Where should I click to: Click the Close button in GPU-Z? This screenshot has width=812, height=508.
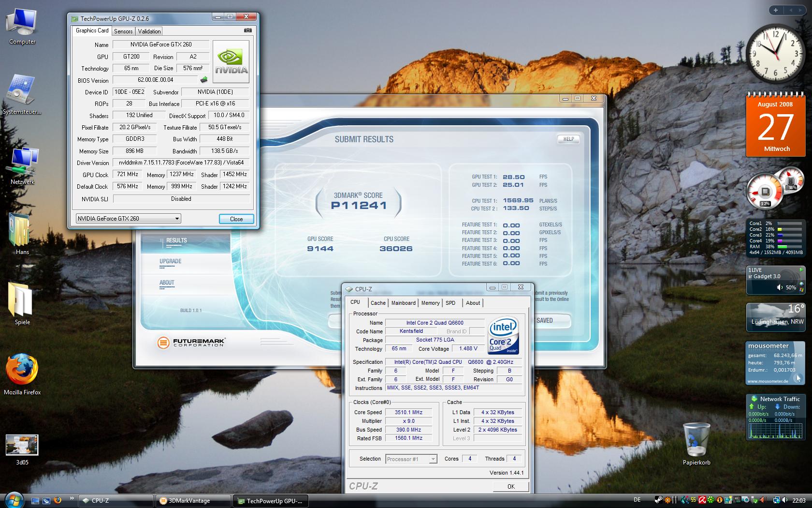coord(236,219)
